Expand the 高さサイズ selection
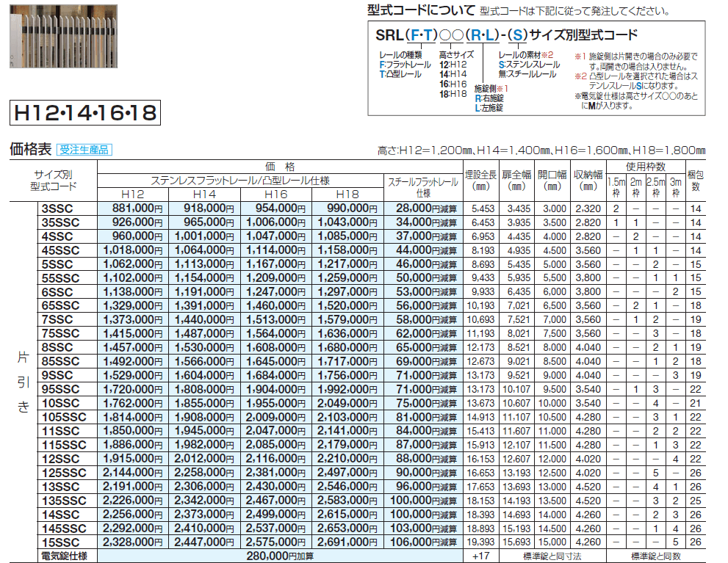728x563 pixels. pos(455,56)
